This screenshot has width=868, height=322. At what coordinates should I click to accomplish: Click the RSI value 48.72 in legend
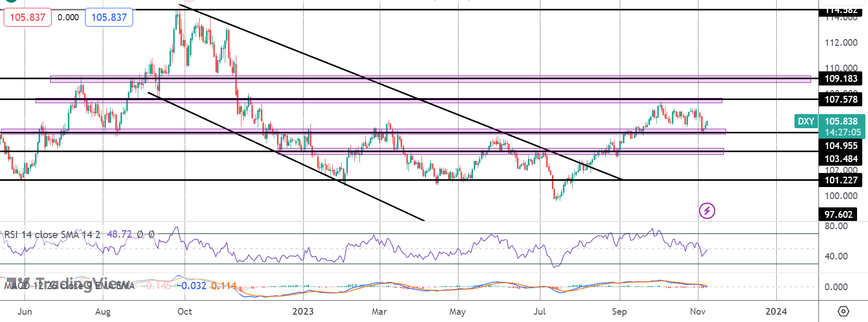(119, 234)
